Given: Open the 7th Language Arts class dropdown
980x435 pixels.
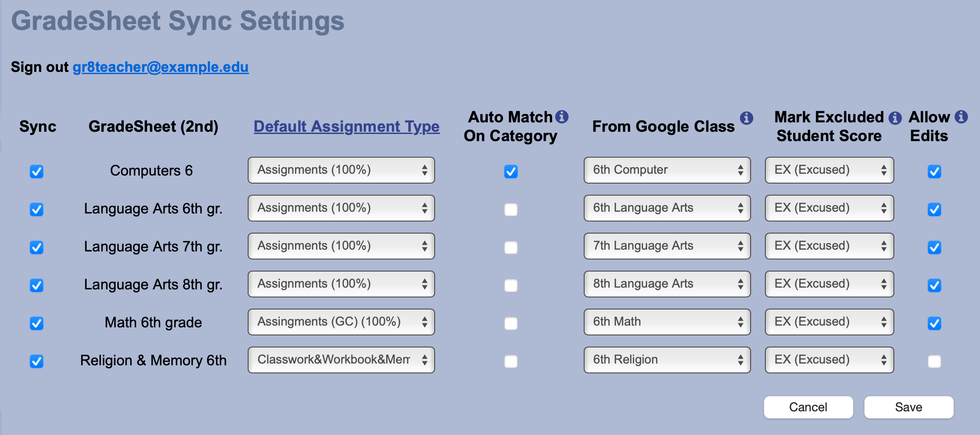Looking at the screenshot, I should (667, 246).
